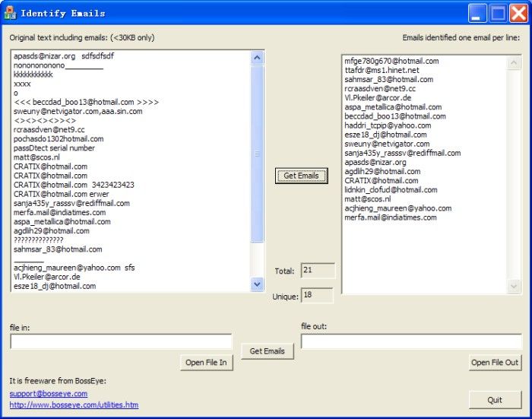This screenshot has width=532, height=419.
Task: Click 'esze18_dj@hotmail.com' in original text
Action: [x=55, y=286]
